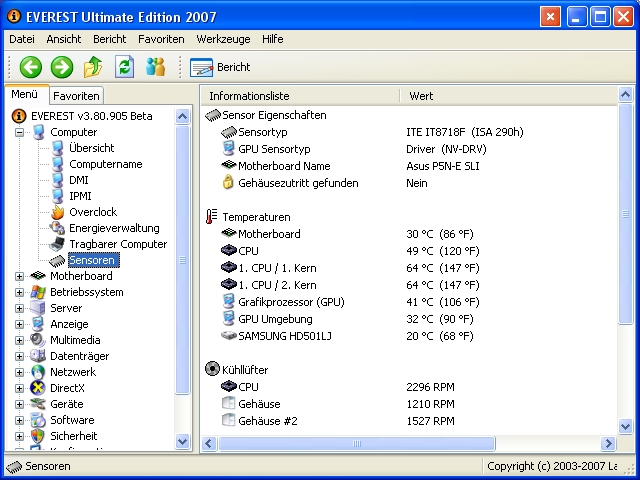
Task: Switch to the Favoriten tab
Action: tap(76, 96)
